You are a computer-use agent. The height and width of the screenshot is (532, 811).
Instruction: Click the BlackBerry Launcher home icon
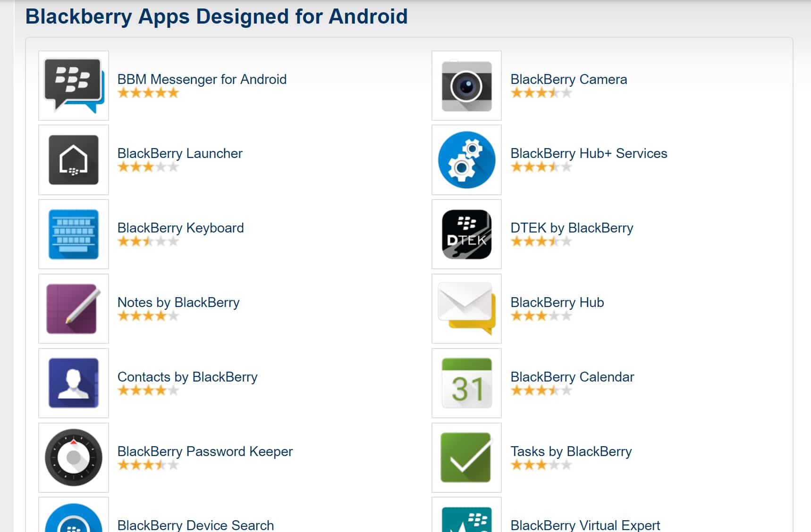(x=74, y=160)
